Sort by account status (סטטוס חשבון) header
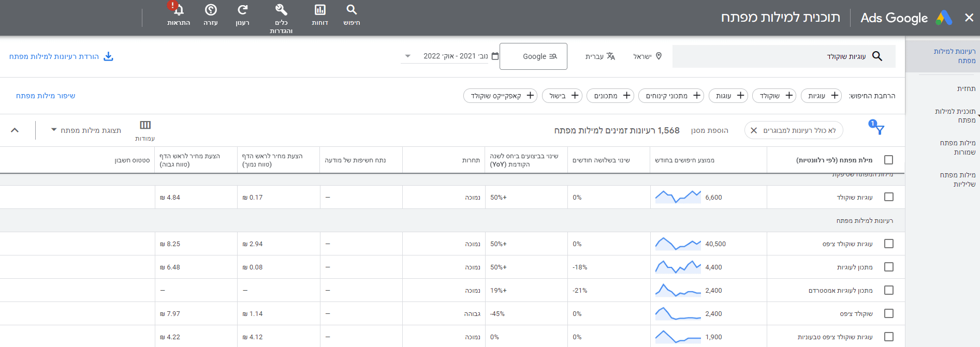Viewport: 980px width, 347px height. pos(132,160)
